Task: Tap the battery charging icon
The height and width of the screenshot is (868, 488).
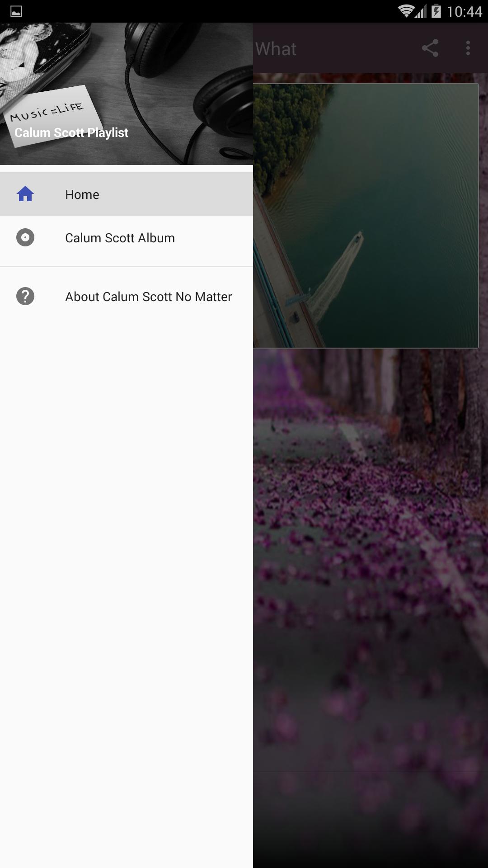Action: (436, 11)
